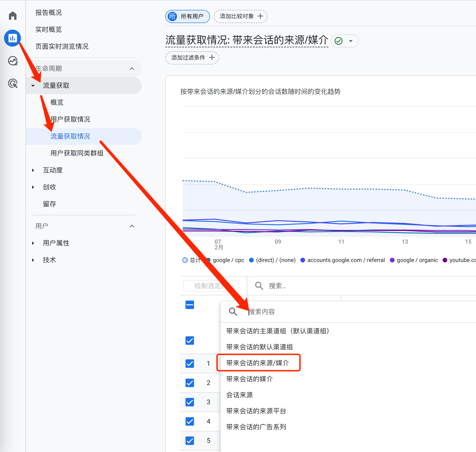This screenshot has height=452, width=476.
Task: Uncheck row 3 checkbox
Action: (190, 402)
